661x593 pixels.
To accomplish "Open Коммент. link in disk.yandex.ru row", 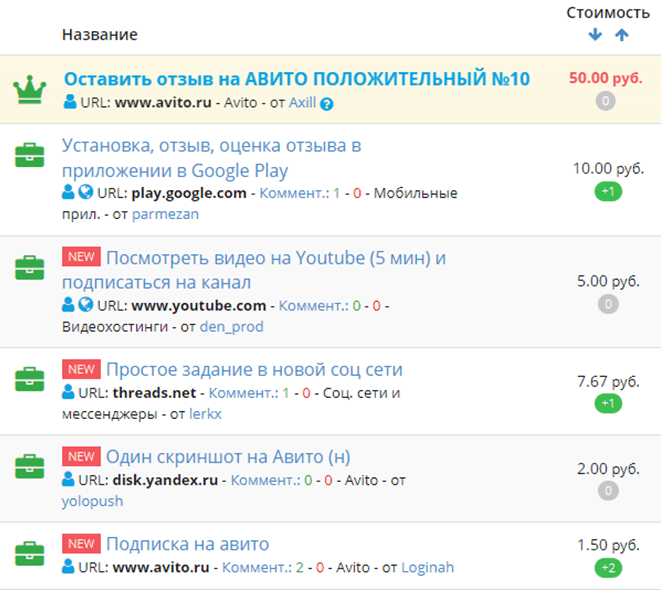I will click(x=266, y=480).
